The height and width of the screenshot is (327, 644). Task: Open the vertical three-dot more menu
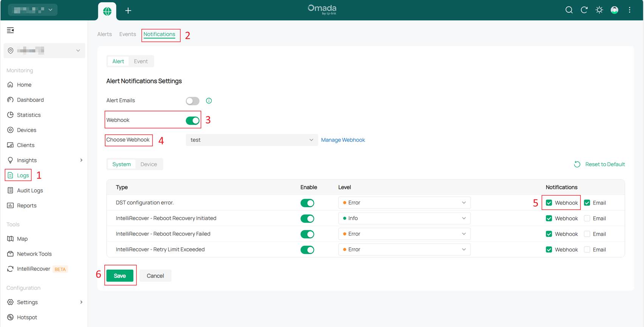point(630,10)
